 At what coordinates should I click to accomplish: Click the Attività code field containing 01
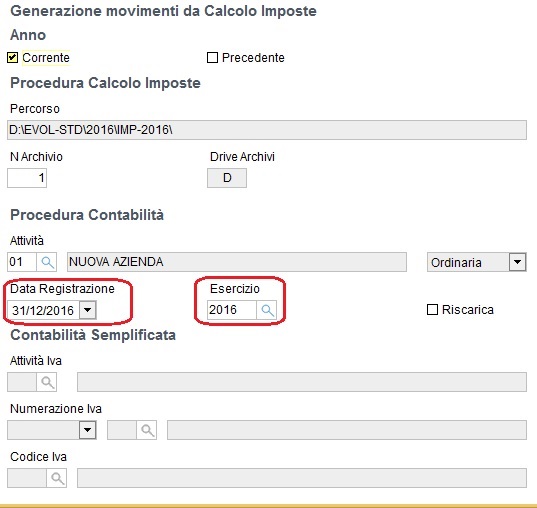click(22, 262)
